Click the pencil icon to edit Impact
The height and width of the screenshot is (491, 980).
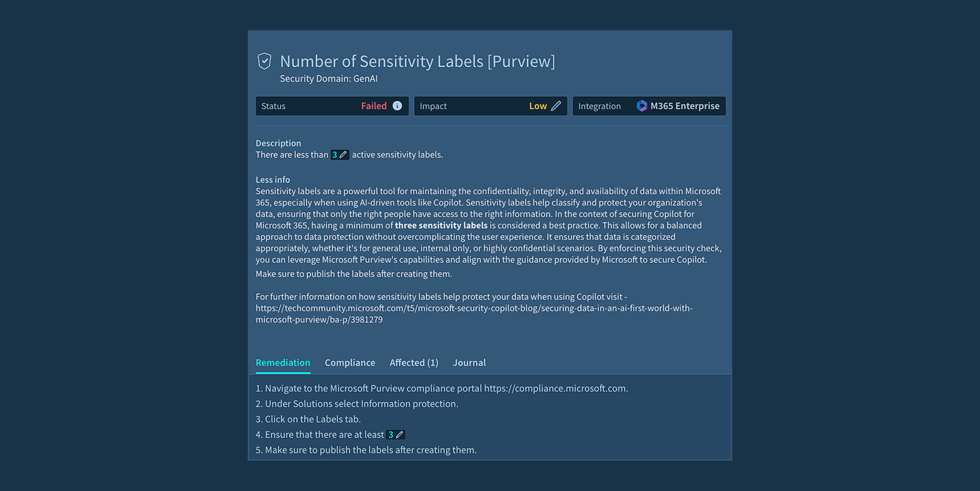click(556, 106)
